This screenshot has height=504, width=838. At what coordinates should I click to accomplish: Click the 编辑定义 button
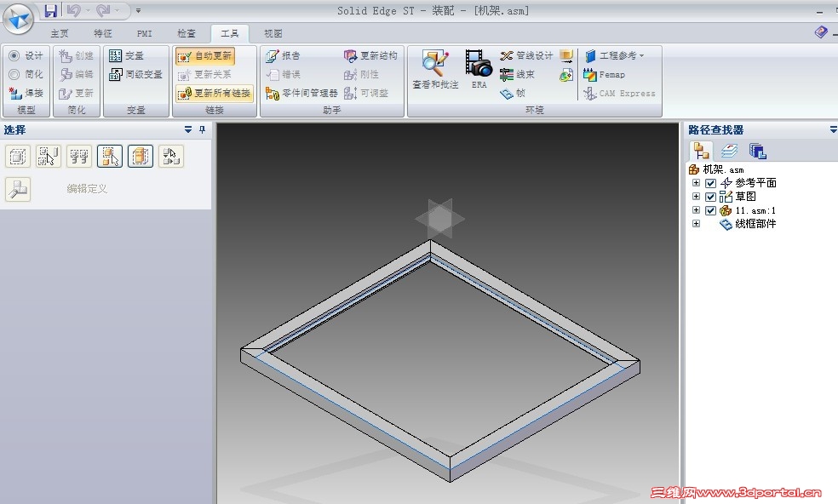tap(87, 189)
